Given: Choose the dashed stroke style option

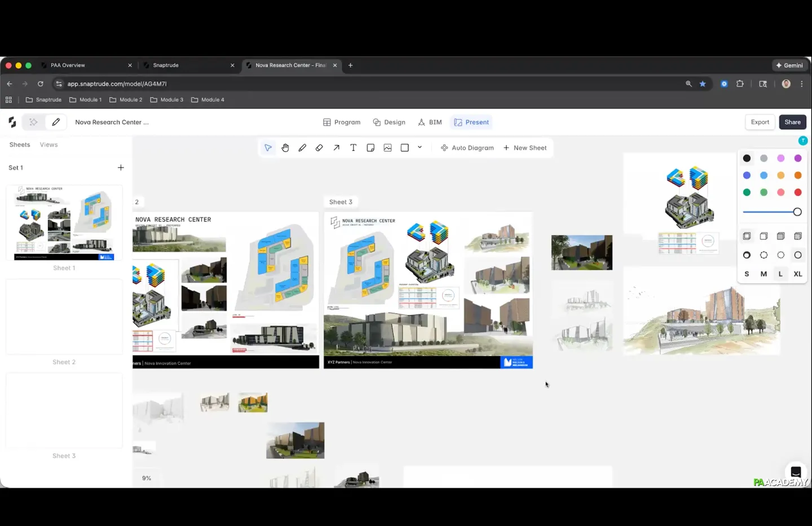Looking at the screenshot, I should click(764, 255).
